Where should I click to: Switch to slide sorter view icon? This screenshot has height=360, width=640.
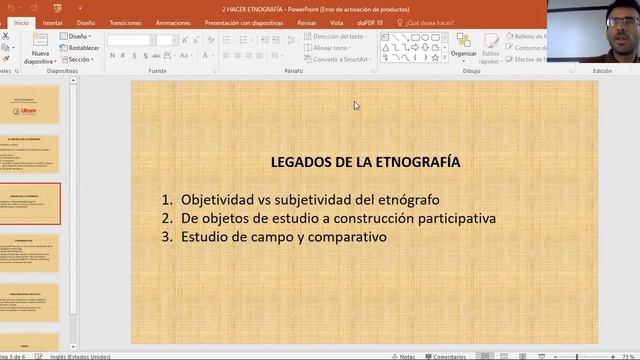tap(504, 356)
